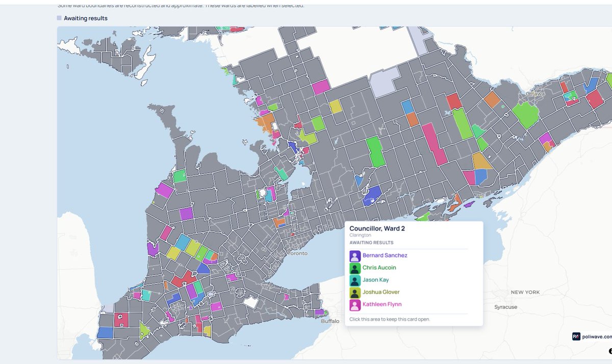Select candidate name Kathleen Flynn
612x364 pixels.
(x=382, y=304)
